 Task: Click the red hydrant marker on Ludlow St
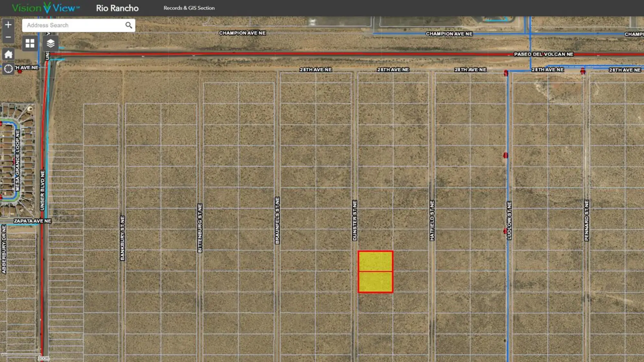506,156
